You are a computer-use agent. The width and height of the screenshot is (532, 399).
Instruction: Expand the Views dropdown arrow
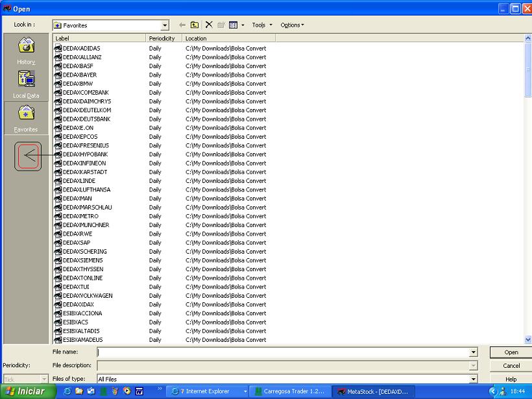tap(243, 25)
